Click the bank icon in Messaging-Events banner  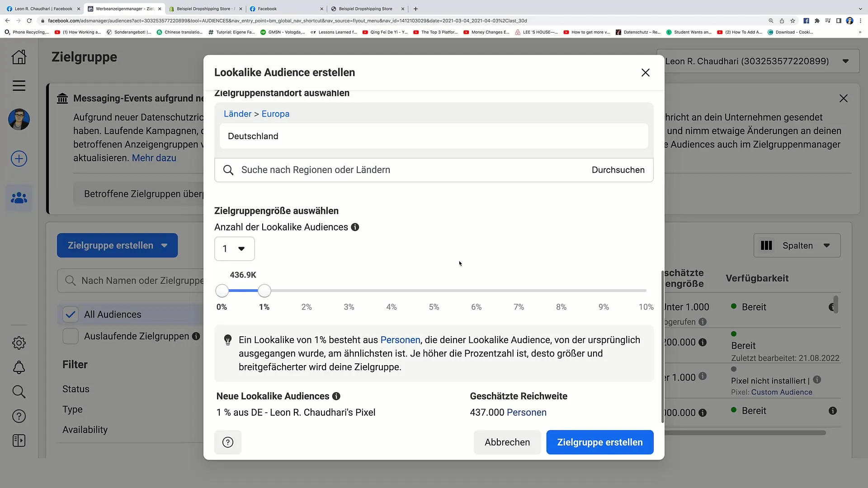pyautogui.click(x=62, y=99)
